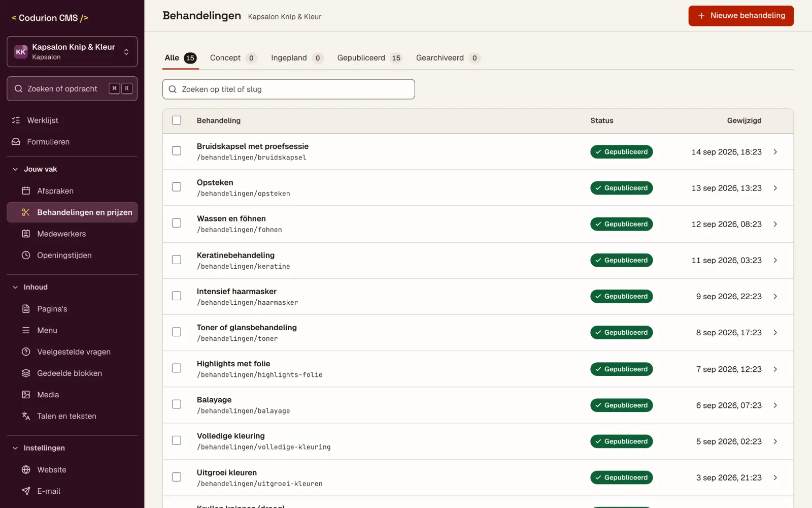Open Intensief haarmasker via row chevron
Viewport: 812px width, 508px height.
[x=775, y=296]
